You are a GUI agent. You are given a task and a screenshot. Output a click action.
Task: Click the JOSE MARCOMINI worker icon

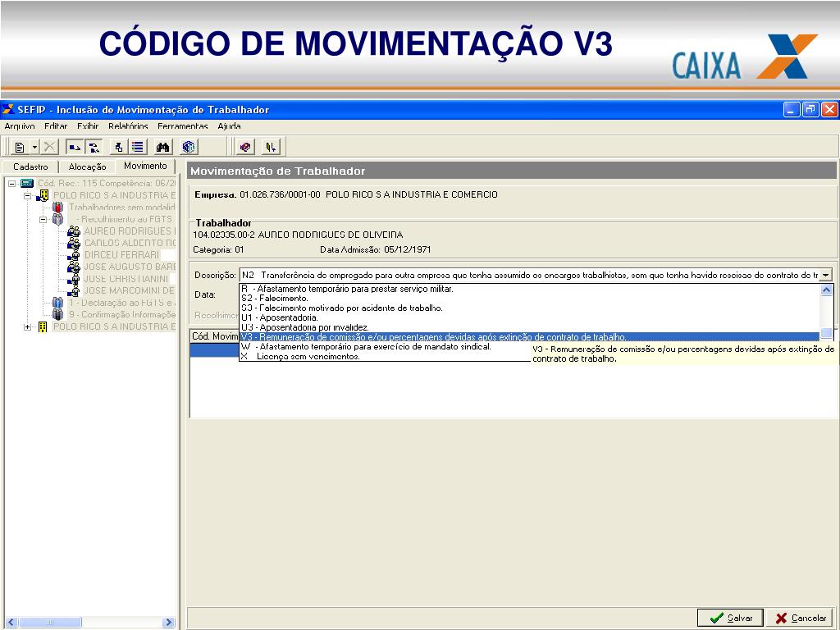tap(73, 290)
